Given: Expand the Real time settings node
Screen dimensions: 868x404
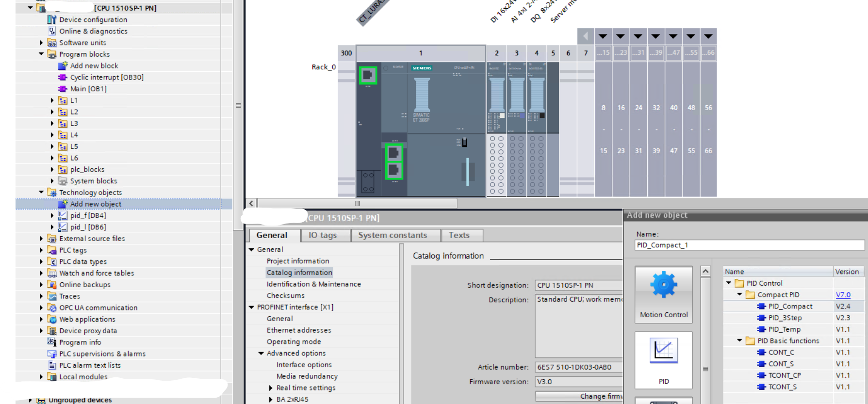Looking at the screenshot, I should [271, 388].
